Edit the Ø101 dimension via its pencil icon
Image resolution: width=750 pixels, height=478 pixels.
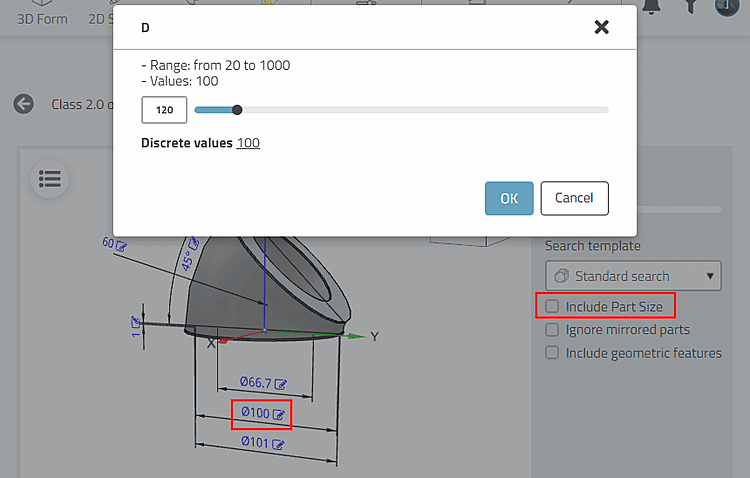278,445
